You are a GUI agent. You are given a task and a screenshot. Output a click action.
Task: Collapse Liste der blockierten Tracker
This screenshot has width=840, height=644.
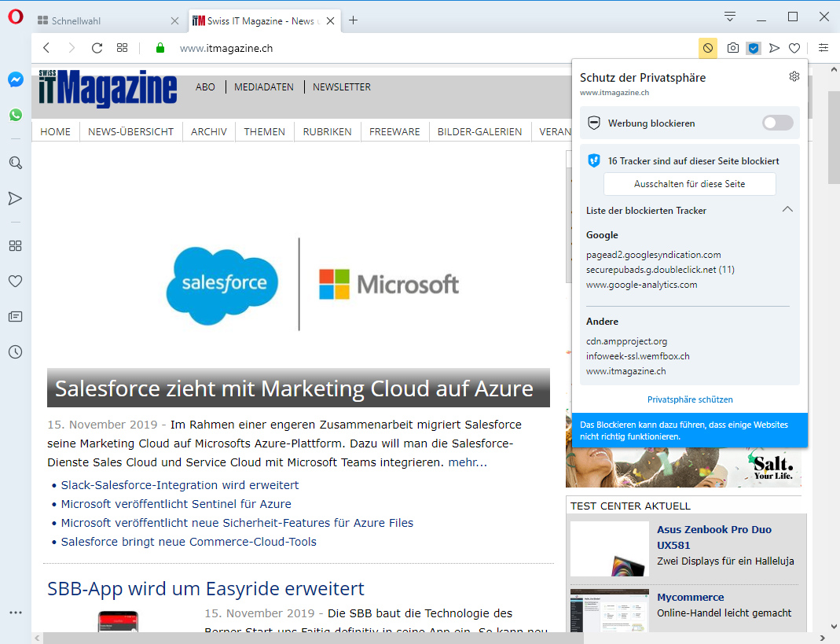click(787, 210)
